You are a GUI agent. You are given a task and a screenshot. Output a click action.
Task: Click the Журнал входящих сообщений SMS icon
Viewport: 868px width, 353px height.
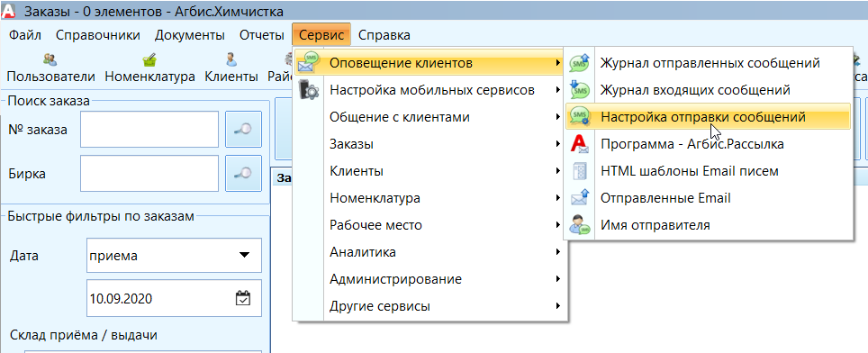[580, 90]
